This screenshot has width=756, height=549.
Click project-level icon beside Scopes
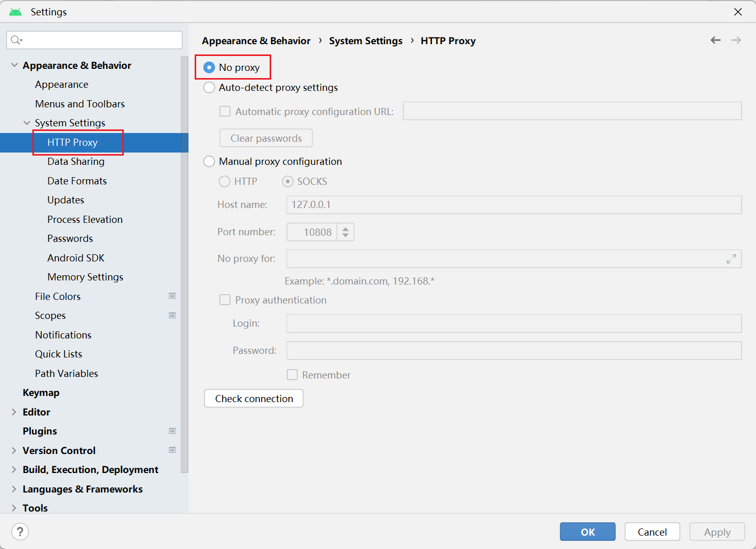173,315
